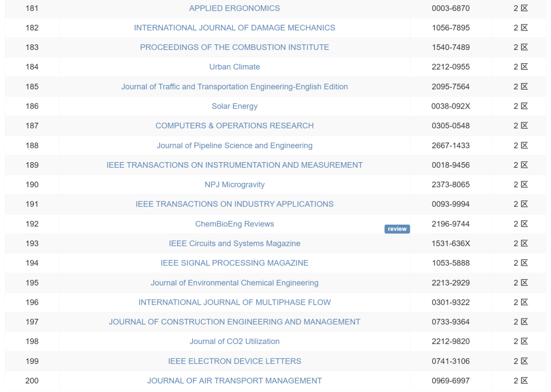Image resolution: width=551 pixels, height=392 pixels.
Task: Select ISSN 0038-092X text
Action: [x=450, y=106]
